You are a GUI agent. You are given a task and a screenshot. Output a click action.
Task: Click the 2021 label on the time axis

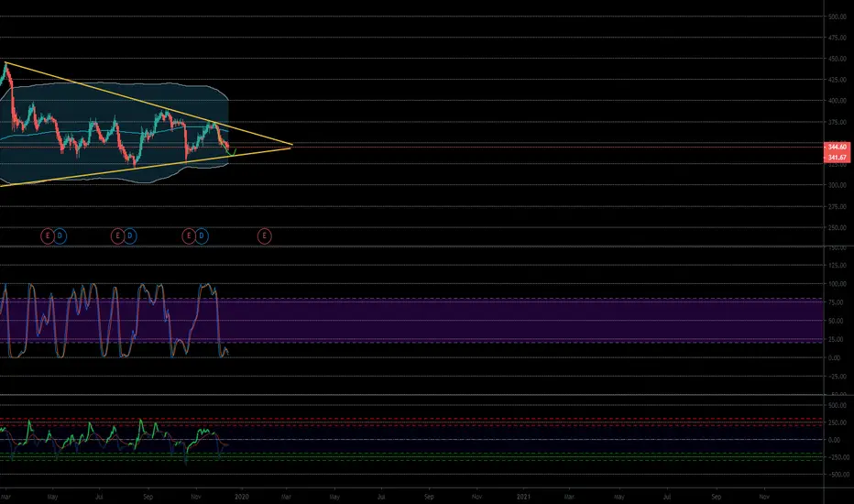coord(523,497)
